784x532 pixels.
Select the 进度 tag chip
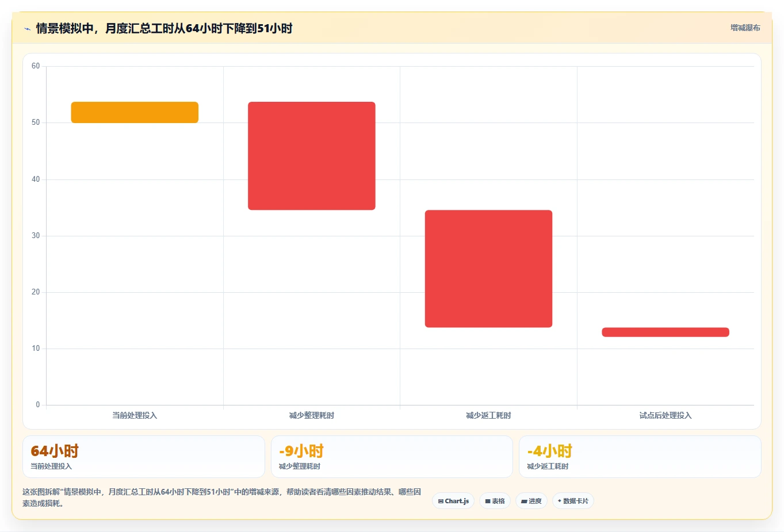point(531,501)
